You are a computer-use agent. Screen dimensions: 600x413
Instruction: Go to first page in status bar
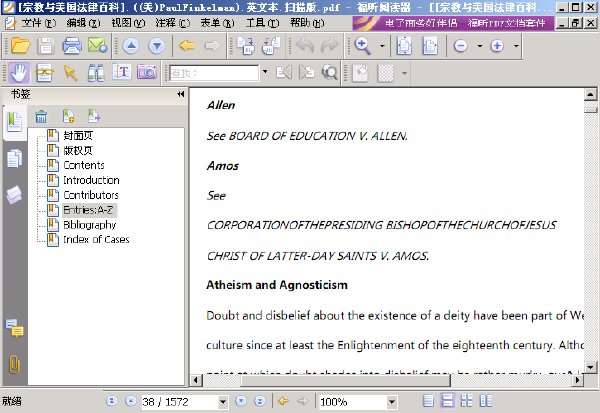112,401
